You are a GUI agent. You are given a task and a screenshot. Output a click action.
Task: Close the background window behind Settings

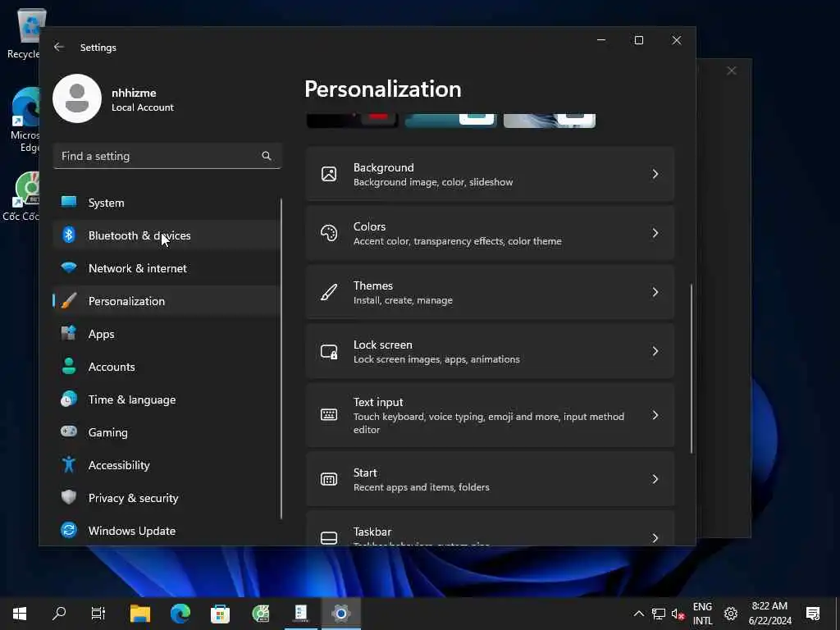[x=731, y=71]
